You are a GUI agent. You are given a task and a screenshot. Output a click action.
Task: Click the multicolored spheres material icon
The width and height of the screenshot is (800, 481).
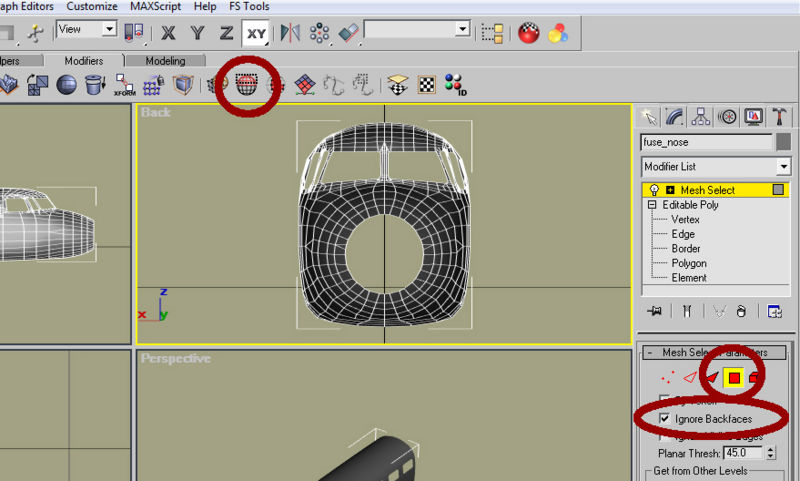(558, 34)
